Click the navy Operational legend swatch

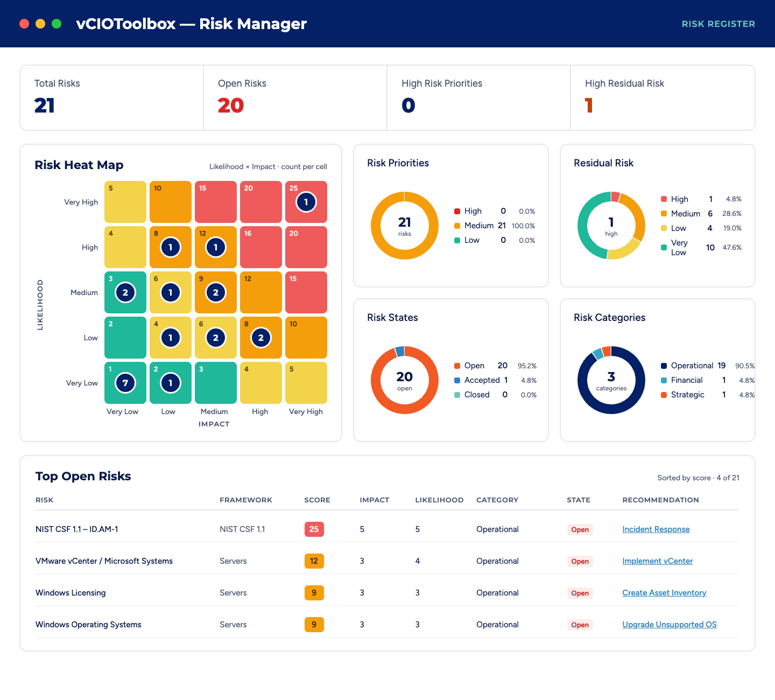(664, 366)
